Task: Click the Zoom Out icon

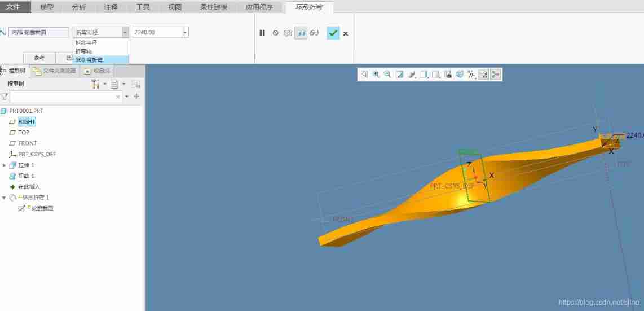Action: point(387,75)
